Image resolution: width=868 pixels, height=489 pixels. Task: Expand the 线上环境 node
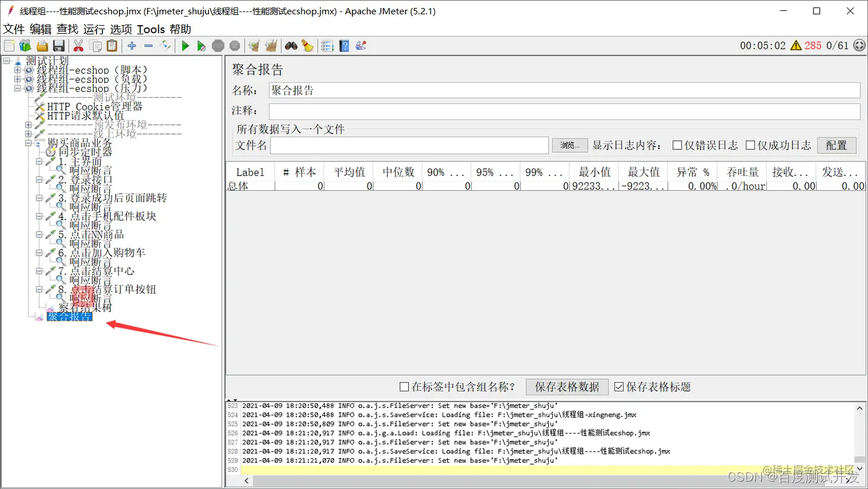(28, 134)
